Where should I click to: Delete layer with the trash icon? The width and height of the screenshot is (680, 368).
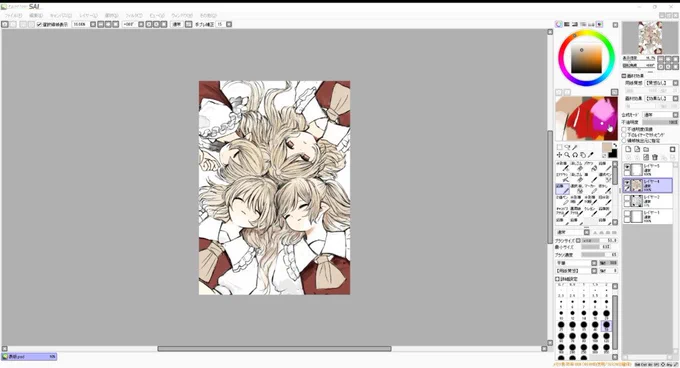655,157
